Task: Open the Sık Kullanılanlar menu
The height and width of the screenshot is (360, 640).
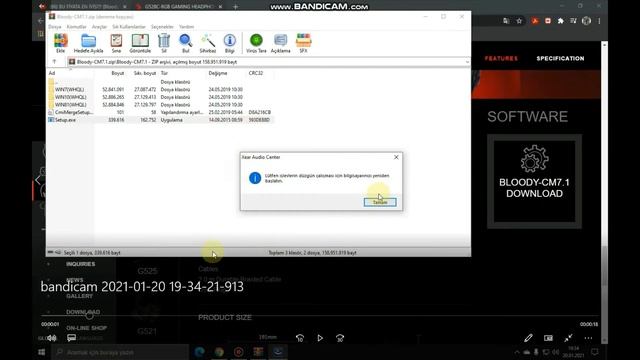Action: tap(129, 27)
